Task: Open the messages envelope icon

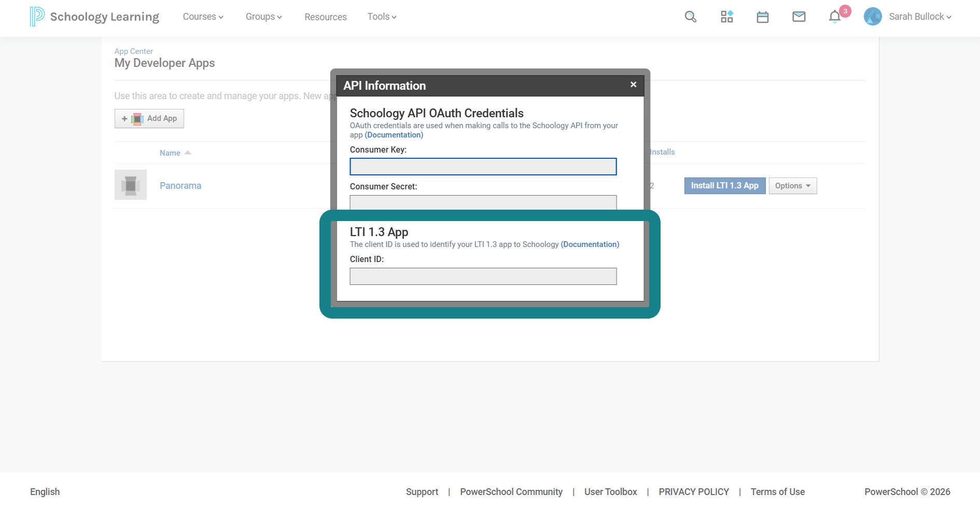Action: (799, 17)
